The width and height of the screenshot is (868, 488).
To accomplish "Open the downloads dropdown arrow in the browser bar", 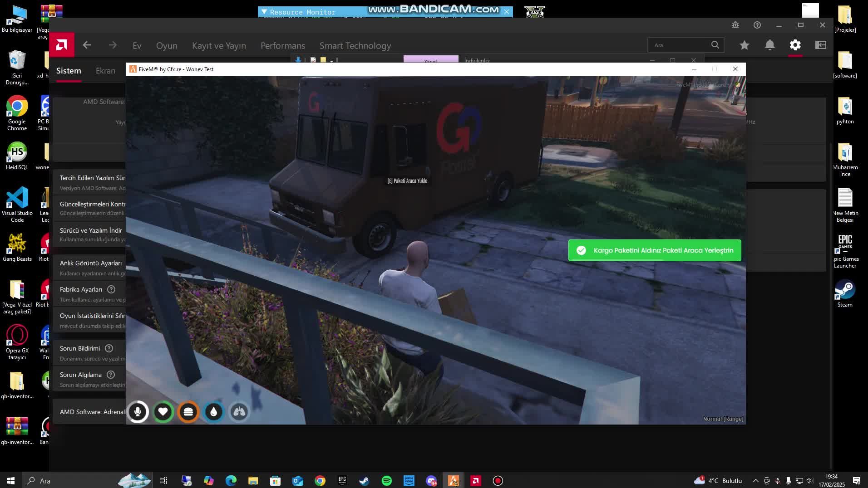I will click(332, 61).
